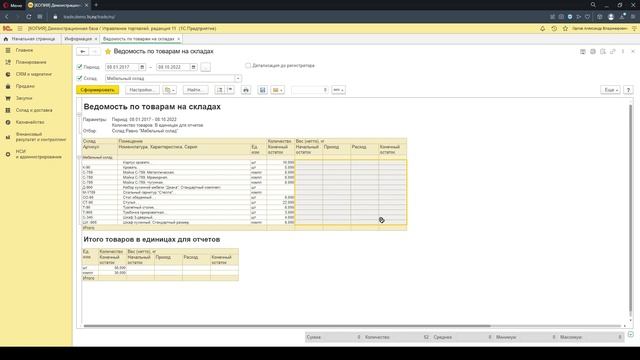Open calendar for the period start date

click(142, 67)
